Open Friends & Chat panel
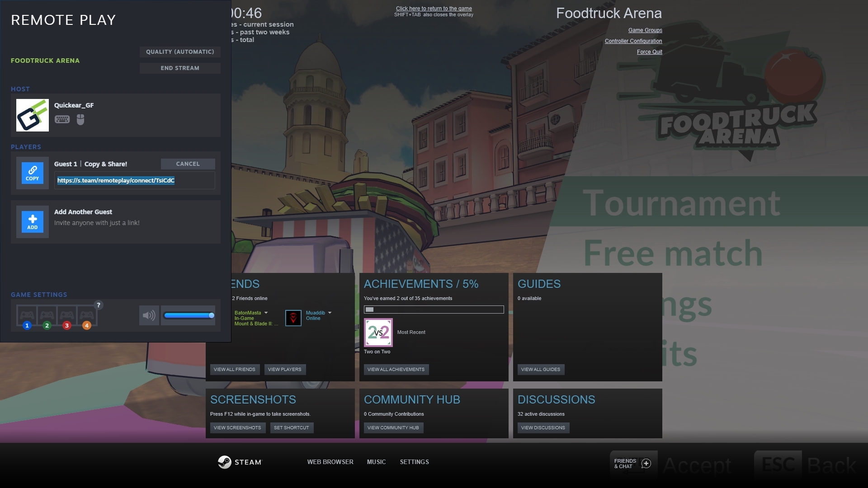The height and width of the screenshot is (488, 868). click(x=632, y=464)
